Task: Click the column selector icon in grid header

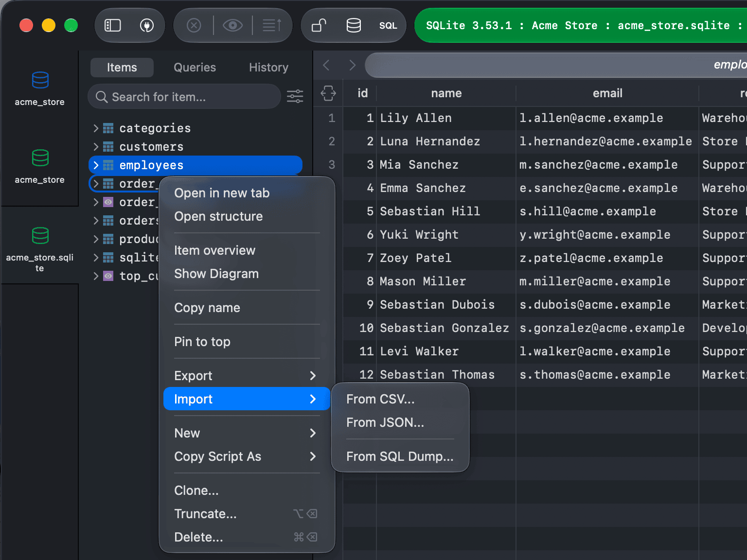Action: click(x=328, y=93)
